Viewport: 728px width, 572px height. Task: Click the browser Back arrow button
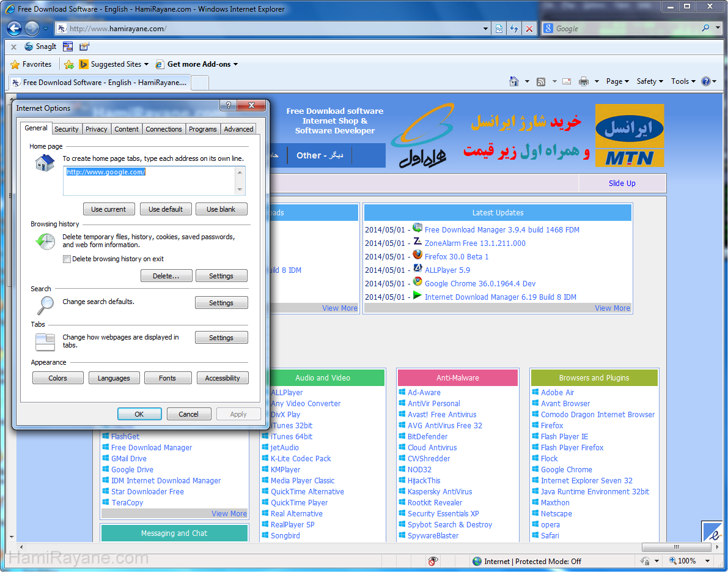tap(15, 29)
